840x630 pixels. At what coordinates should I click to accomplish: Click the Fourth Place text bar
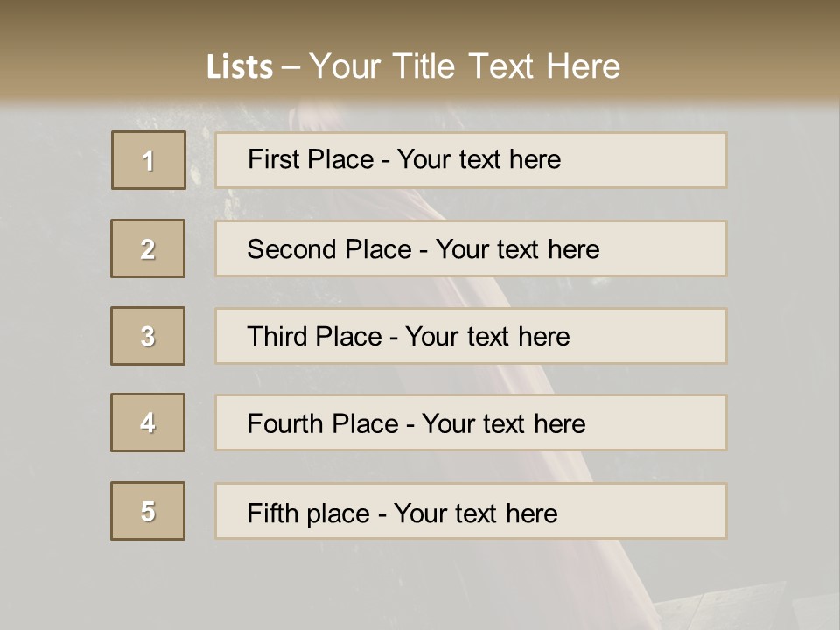[x=471, y=423]
